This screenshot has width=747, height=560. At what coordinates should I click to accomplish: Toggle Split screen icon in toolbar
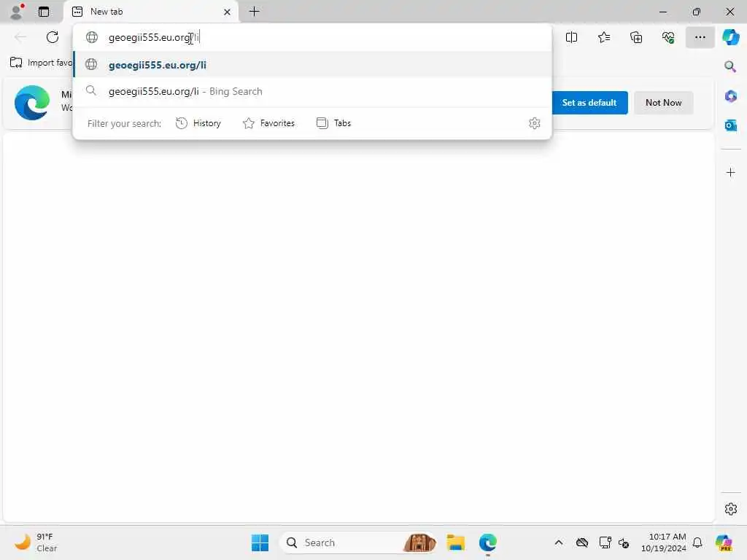click(x=571, y=37)
